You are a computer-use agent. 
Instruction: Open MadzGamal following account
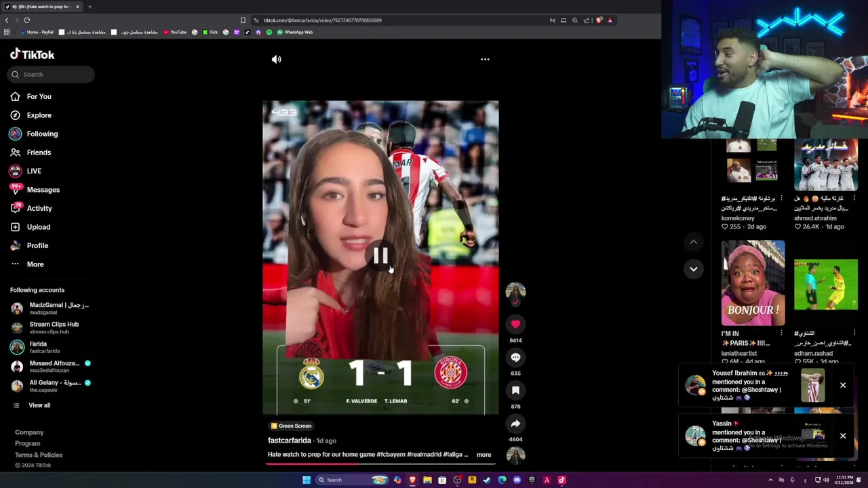point(51,308)
